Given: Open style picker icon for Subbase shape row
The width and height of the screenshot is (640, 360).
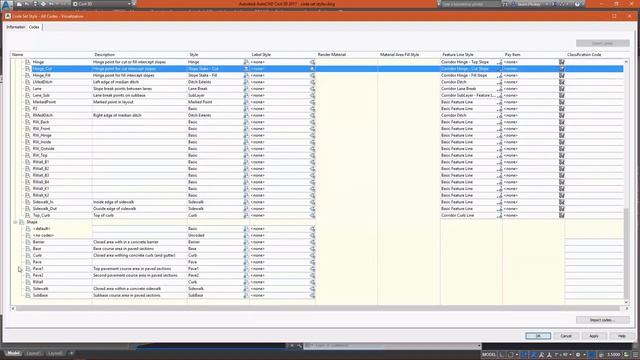Looking at the screenshot, I should pos(246,296).
